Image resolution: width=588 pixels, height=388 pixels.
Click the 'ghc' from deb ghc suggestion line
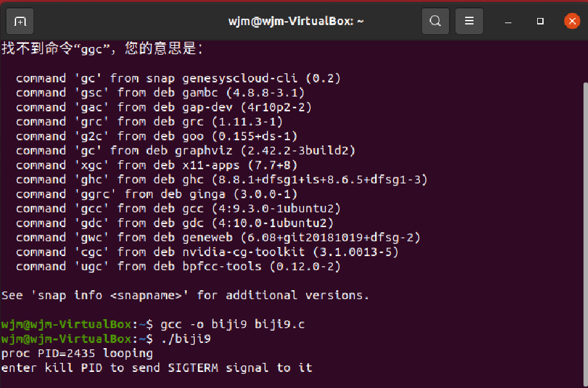tap(221, 180)
